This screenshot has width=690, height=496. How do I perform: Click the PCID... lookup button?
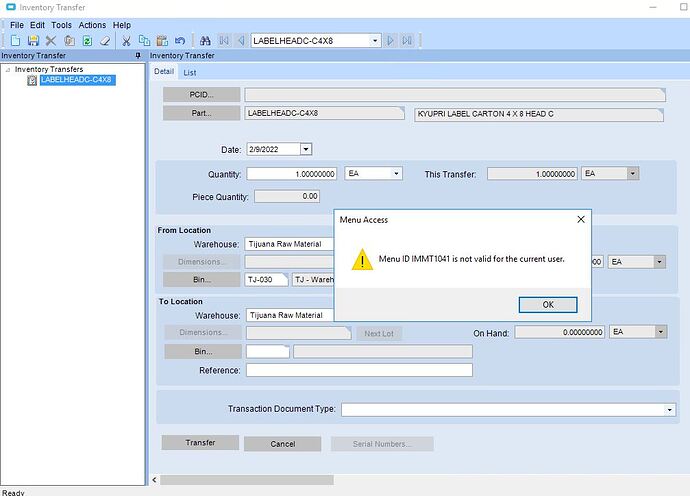[202, 95]
